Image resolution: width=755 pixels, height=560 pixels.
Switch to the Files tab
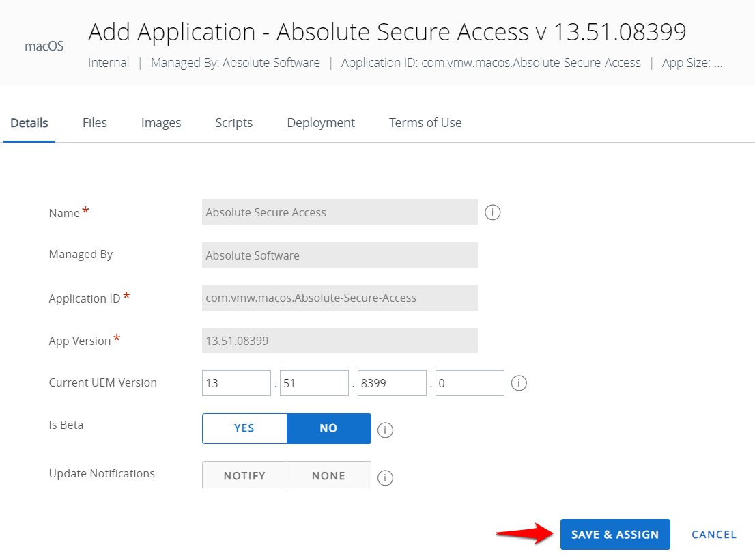tap(94, 123)
